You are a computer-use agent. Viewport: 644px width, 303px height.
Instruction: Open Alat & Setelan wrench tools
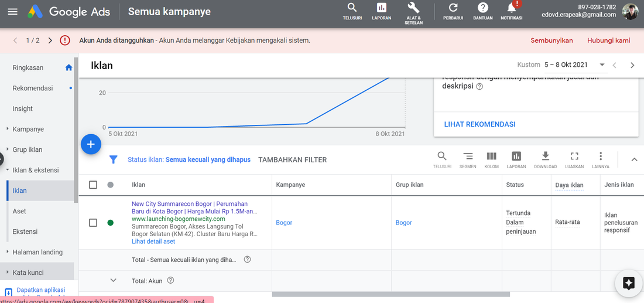click(413, 8)
